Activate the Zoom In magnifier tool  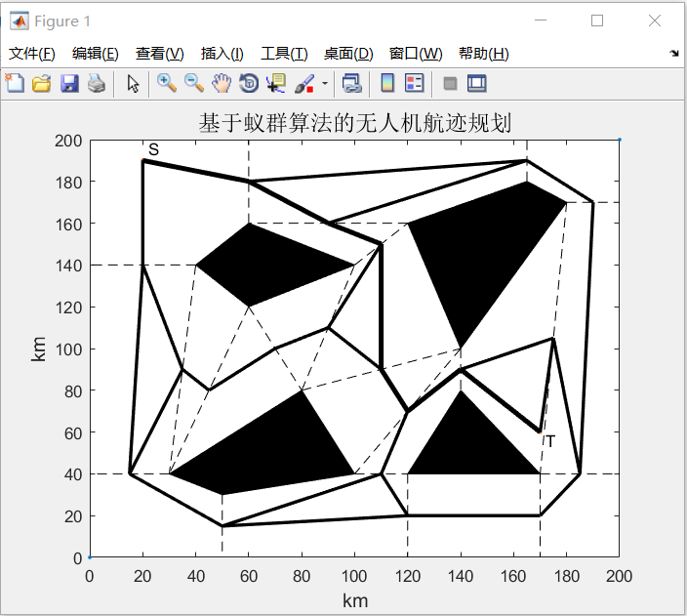[x=167, y=83]
